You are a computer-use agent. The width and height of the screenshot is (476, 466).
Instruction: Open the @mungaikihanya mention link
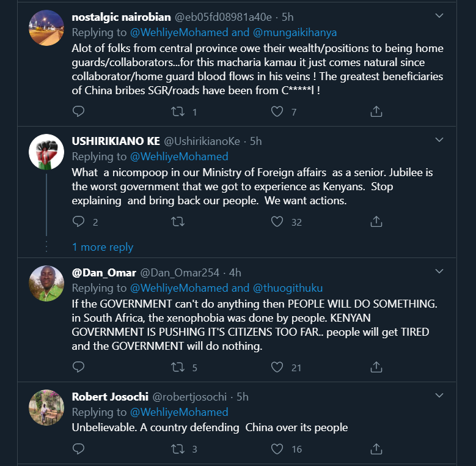pyautogui.click(x=295, y=32)
